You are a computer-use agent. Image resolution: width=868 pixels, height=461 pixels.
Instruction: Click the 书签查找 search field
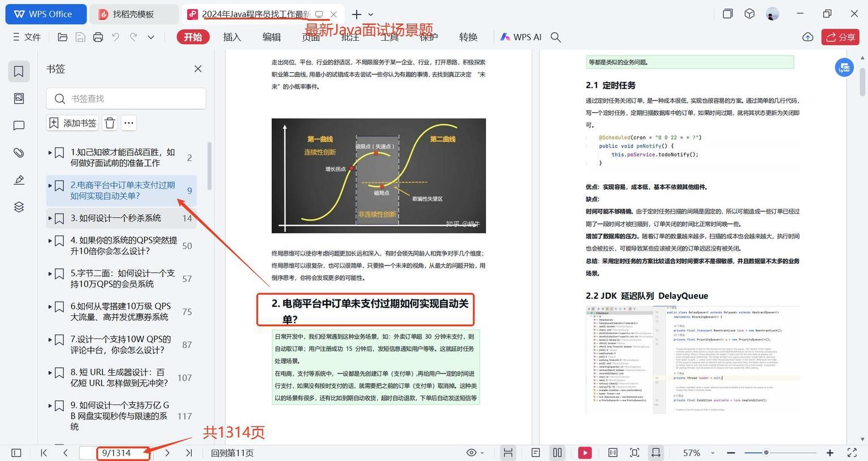click(126, 99)
